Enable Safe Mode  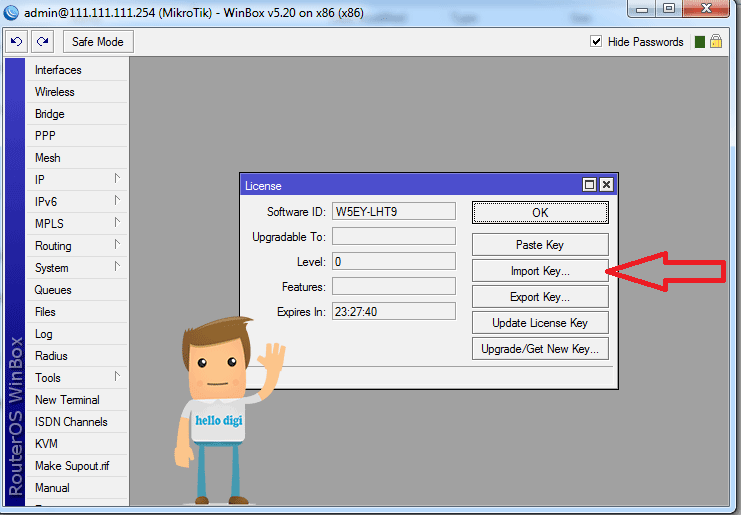(98, 42)
